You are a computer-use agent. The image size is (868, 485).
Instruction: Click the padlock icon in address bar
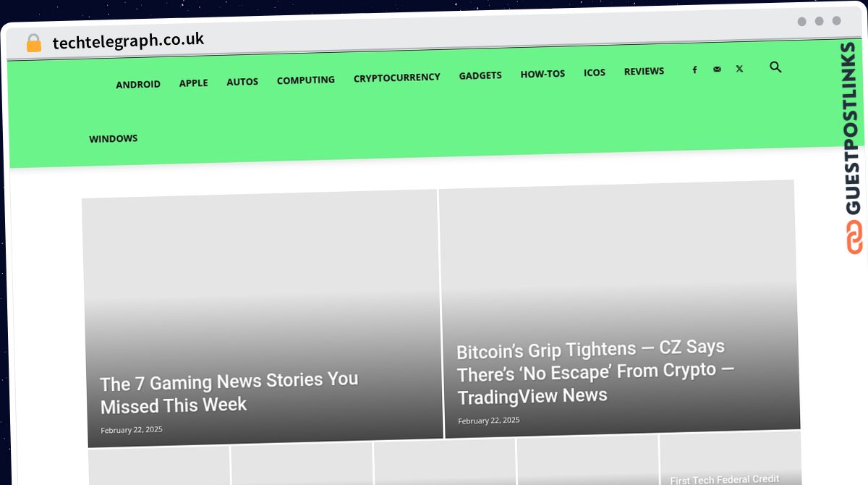tap(34, 43)
